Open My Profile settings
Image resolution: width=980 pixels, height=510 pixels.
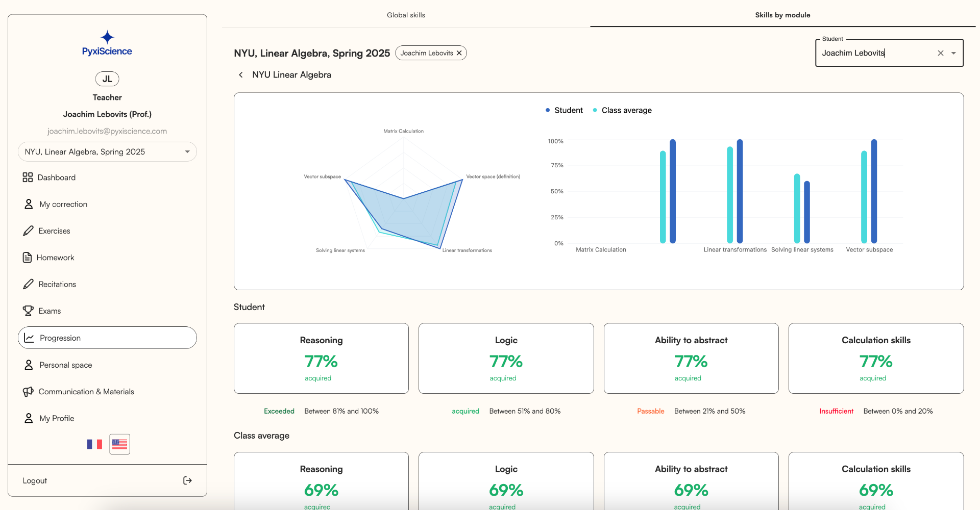pos(56,418)
